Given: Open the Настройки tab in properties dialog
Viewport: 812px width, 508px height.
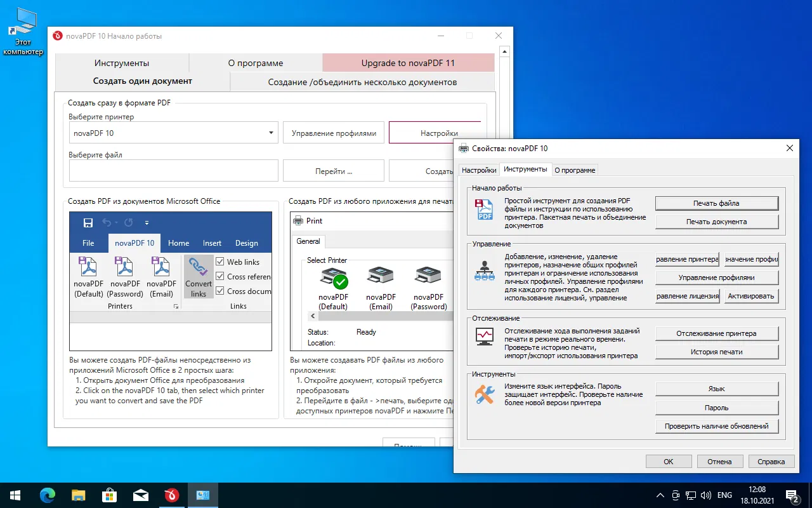Looking at the screenshot, I should click(x=479, y=170).
